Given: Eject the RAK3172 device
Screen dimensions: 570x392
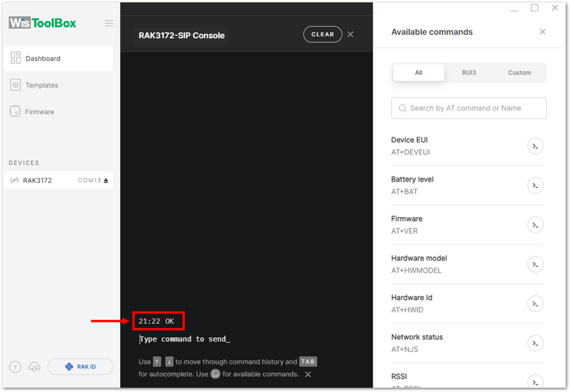Looking at the screenshot, I should [106, 180].
